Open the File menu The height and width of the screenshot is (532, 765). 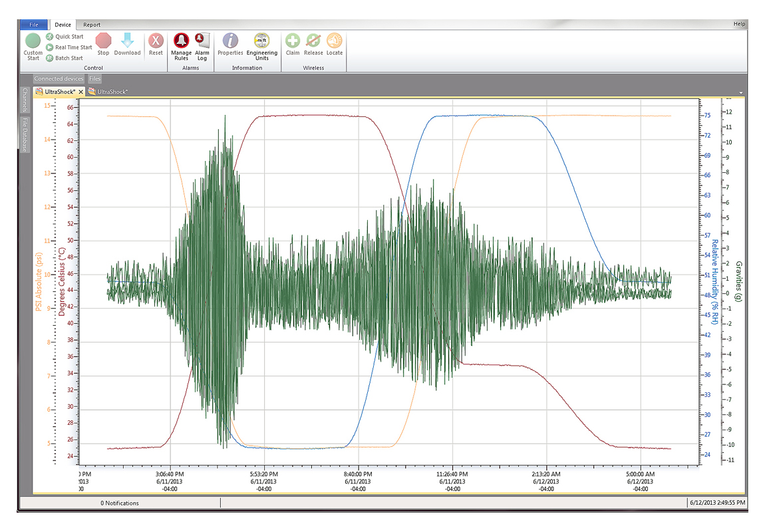pos(34,25)
